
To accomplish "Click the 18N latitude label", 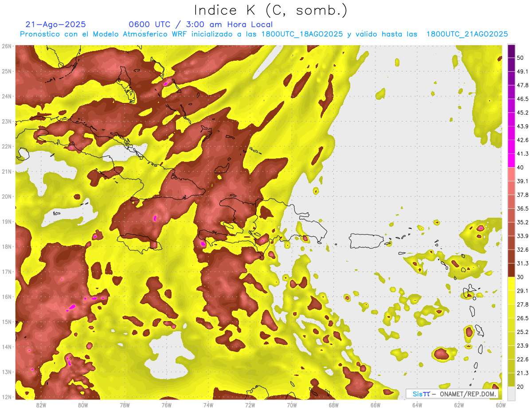I will coord(7,247).
